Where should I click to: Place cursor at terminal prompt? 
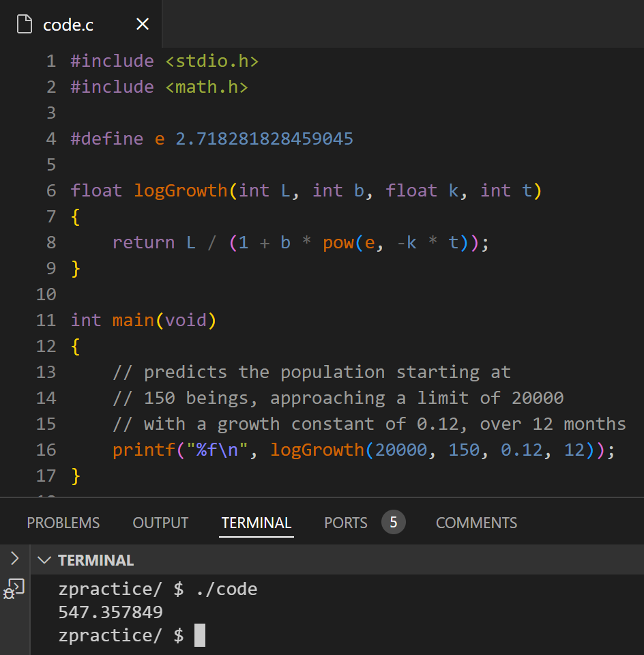tap(200, 635)
